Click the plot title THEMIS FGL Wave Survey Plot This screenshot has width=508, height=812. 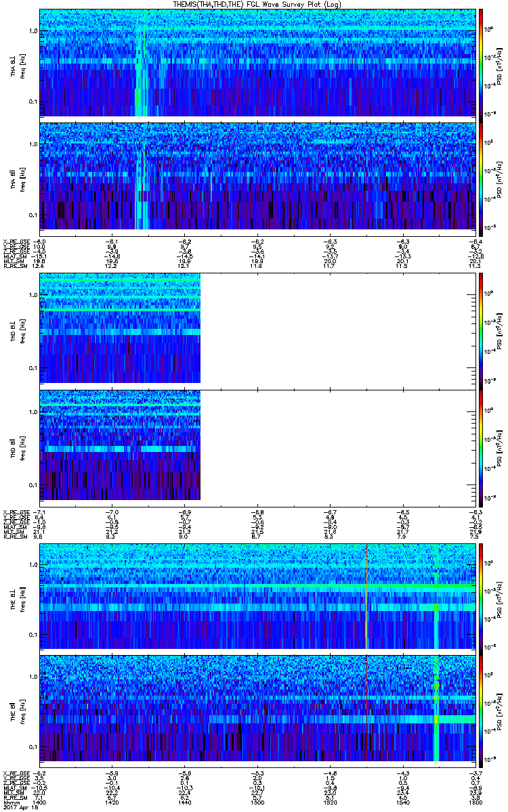pos(257,4)
